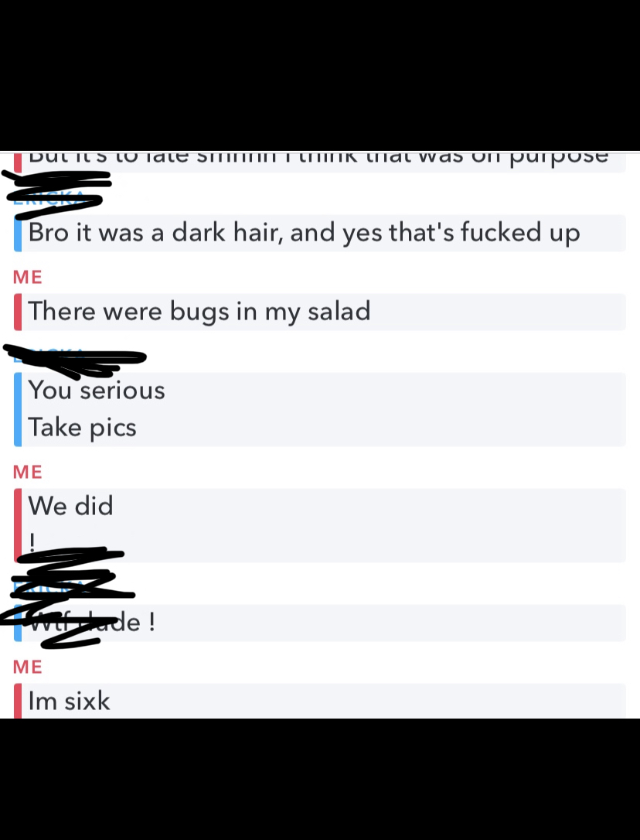Tap the ME label above 'Im sixk'
Image resolution: width=640 pixels, height=840 pixels.
click(28, 667)
